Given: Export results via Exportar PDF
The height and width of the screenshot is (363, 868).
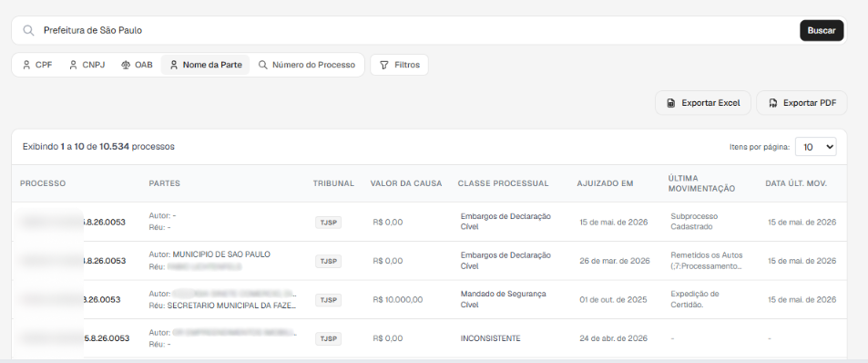Looking at the screenshot, I should 802,103.
